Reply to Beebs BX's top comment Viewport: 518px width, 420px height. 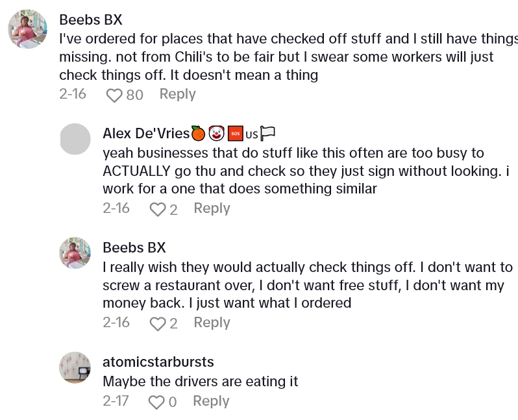click(177, 94)
